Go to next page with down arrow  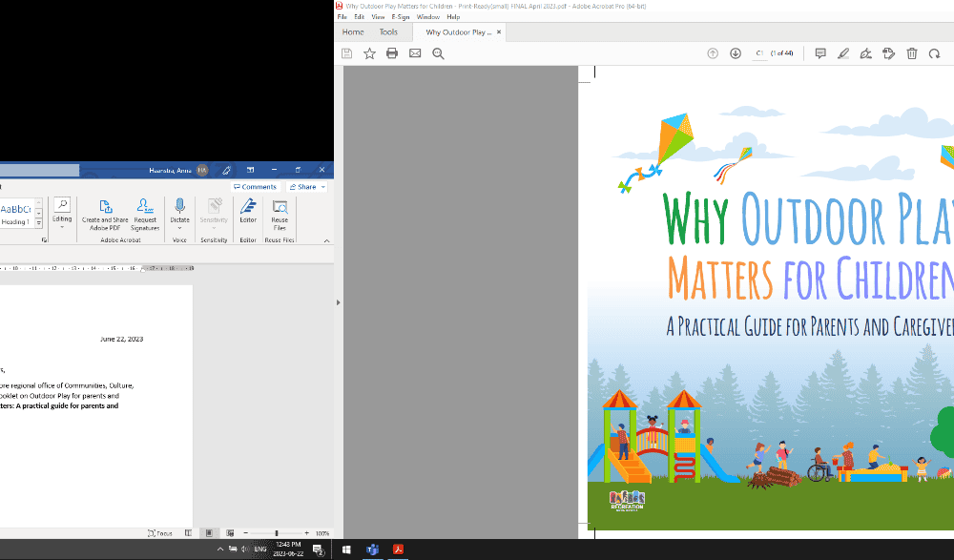pyautogui.click(x=736, y=53)
